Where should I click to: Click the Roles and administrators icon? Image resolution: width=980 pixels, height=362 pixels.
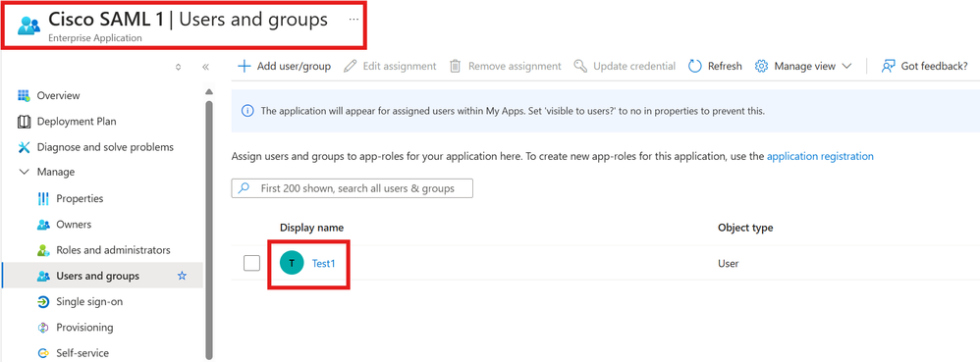coord(43,250)
